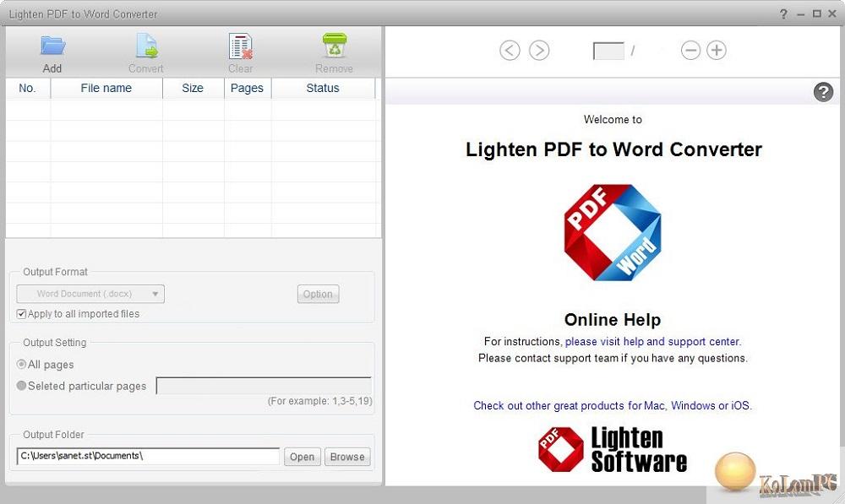Maximize the Lighten PDF converter window

(817, 14)
